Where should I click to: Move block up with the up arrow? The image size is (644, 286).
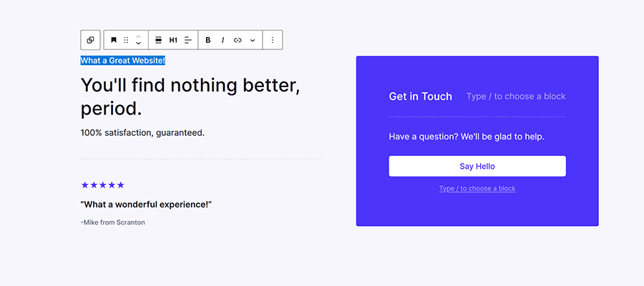click(138, 36)
